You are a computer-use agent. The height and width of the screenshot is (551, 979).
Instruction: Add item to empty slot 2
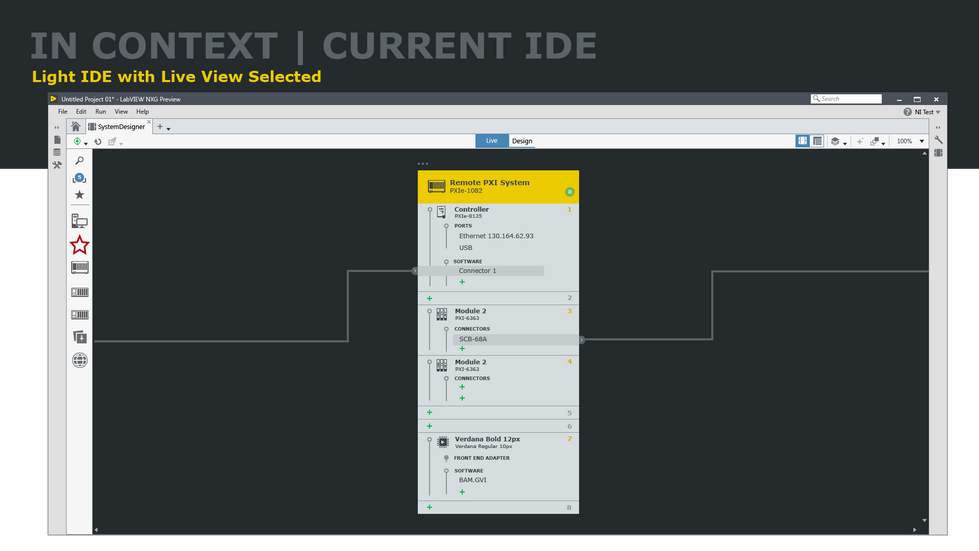tap(430, 298)
